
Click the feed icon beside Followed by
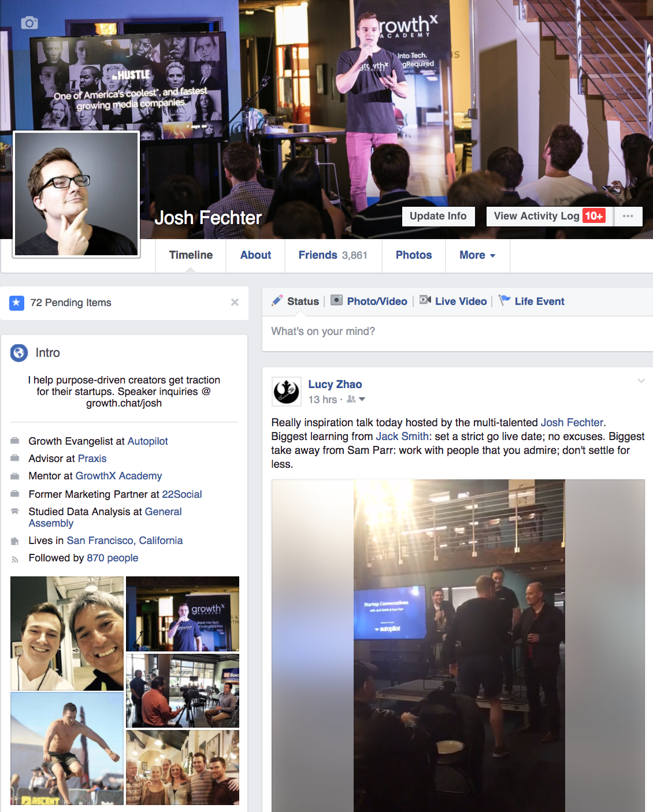coord(15,559)
